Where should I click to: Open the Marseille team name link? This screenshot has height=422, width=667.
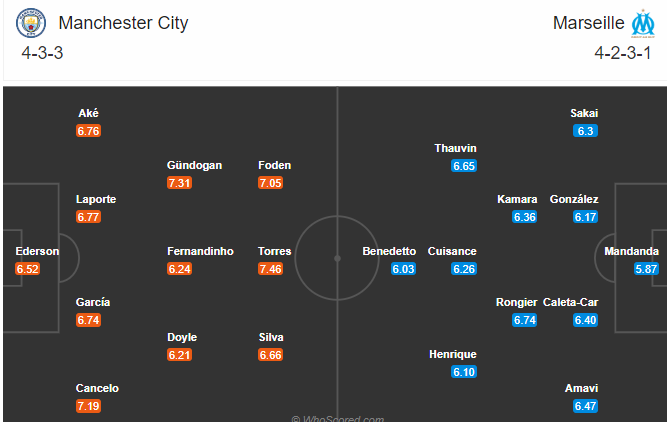587,23
